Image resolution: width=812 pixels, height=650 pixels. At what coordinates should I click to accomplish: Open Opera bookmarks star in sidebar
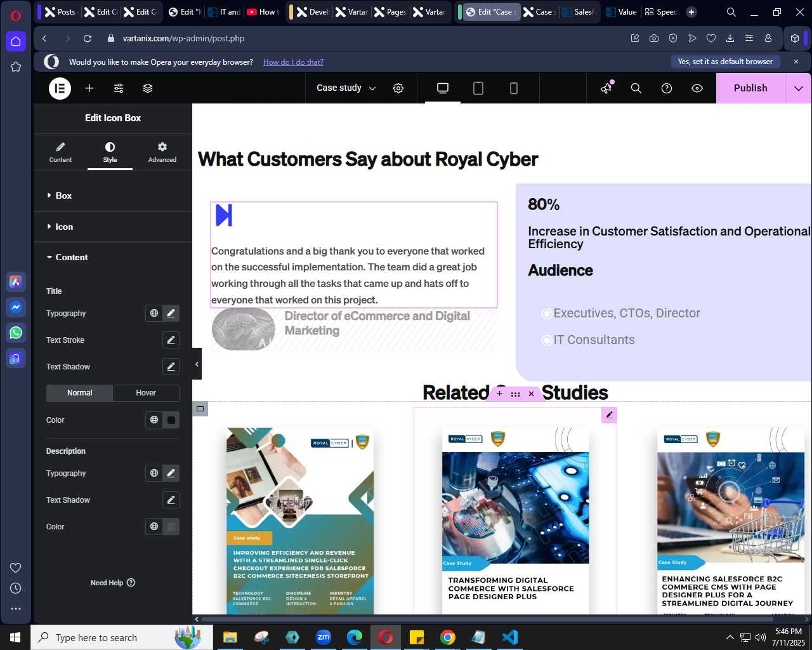click(x=16, y=67)
